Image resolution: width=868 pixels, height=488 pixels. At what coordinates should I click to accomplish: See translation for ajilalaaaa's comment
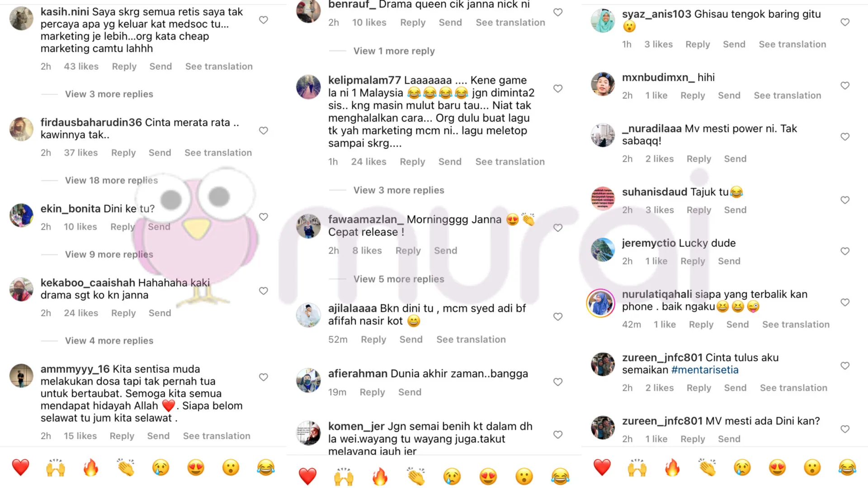[x=471, y=339]
